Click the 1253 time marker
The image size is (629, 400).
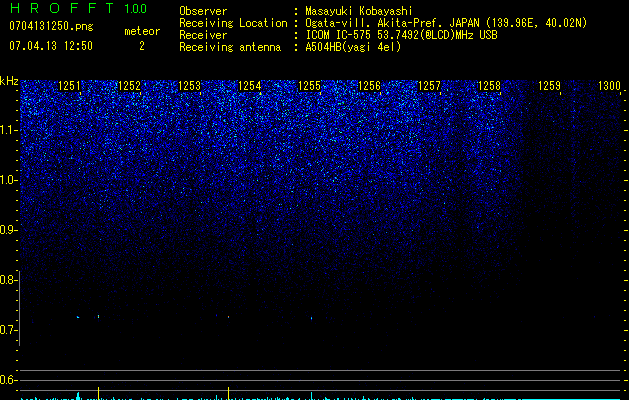pos(189,86)
